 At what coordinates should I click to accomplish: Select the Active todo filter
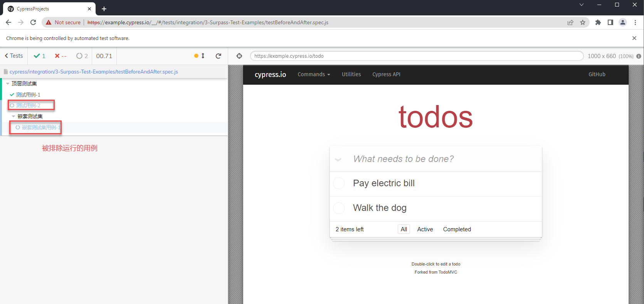point(425,229)
